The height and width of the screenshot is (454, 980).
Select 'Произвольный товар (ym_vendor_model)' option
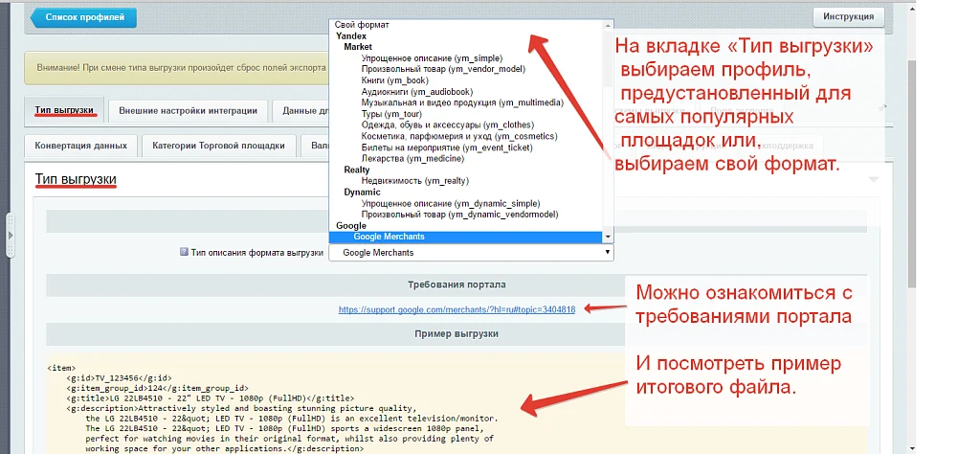click(443, 69)
